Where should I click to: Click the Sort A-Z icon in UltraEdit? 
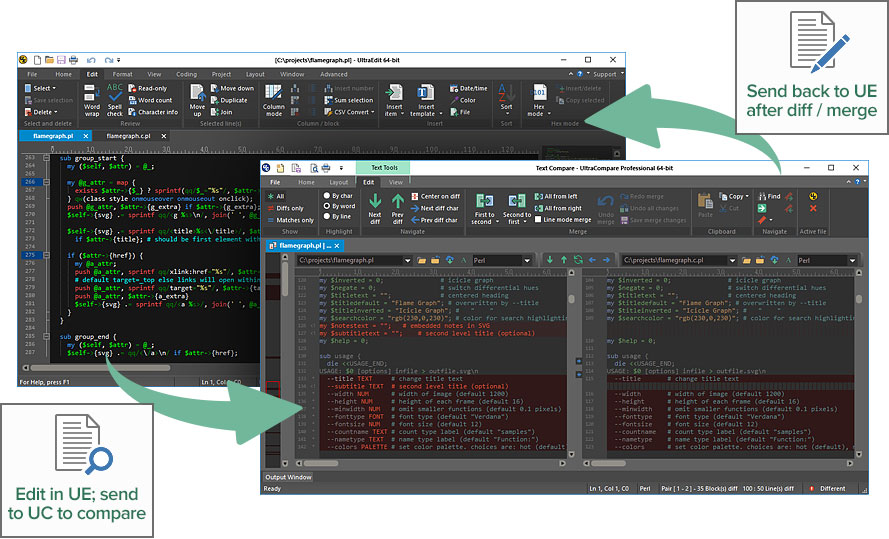point(506,93)
